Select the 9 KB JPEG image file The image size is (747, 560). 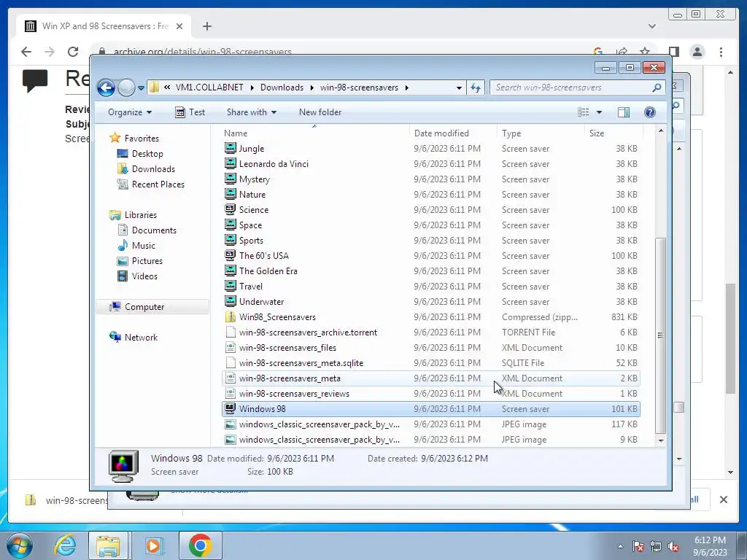pos(431,440)
